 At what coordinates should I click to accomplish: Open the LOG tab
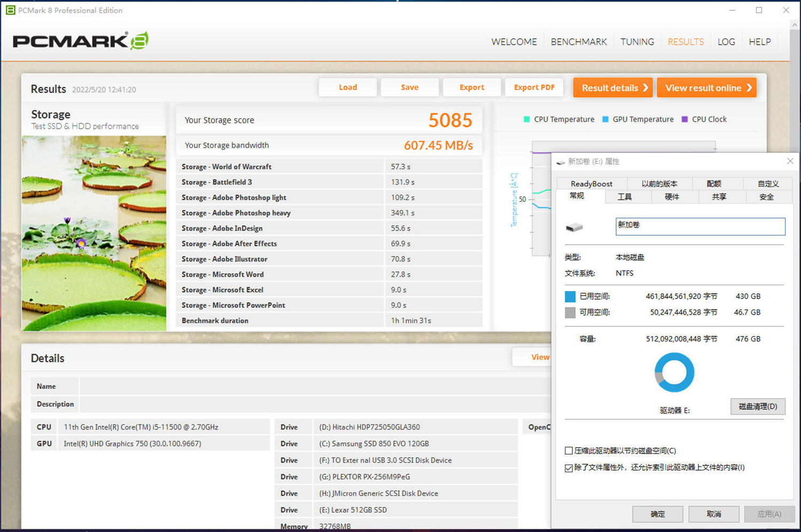point(726,42)
